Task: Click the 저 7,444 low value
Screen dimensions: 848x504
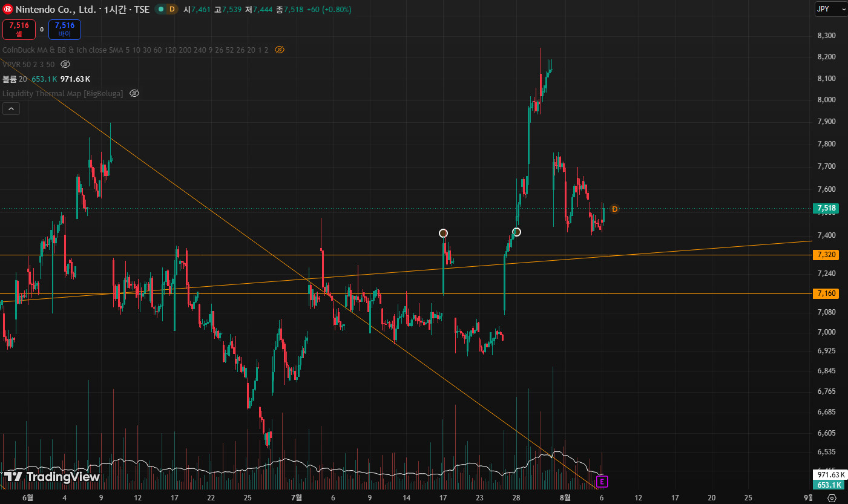Action: click(258, 10)
